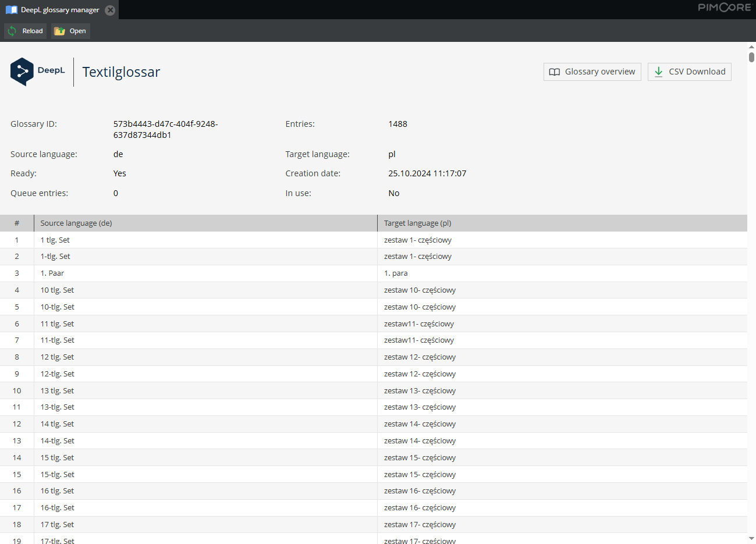Click target cell in row number 10
Viewport: 756px width, 544px height.
click(x=562, y=390)
